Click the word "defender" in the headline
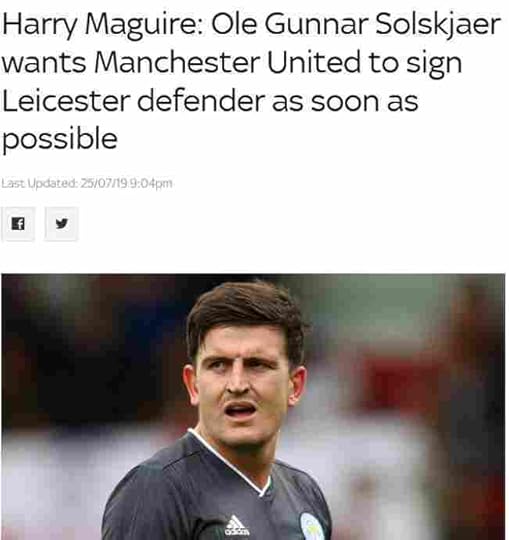The width and height of the screenshot is (509, 540). pyautogui.click(x=201, y=101)
